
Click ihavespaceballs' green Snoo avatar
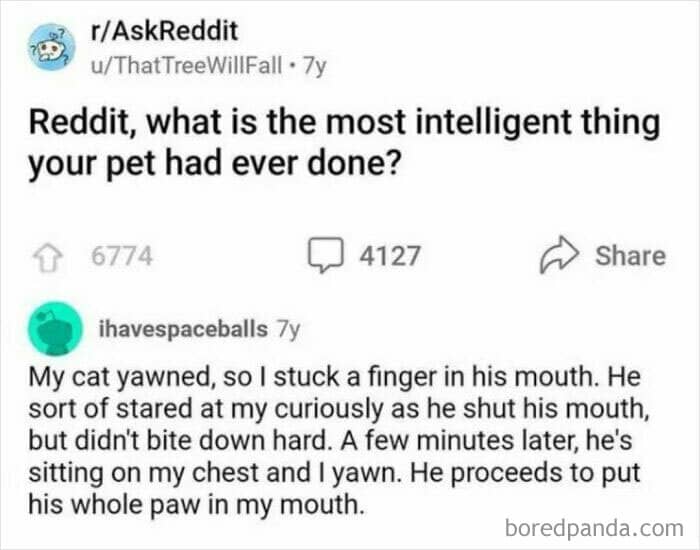[x=55, y=329]
